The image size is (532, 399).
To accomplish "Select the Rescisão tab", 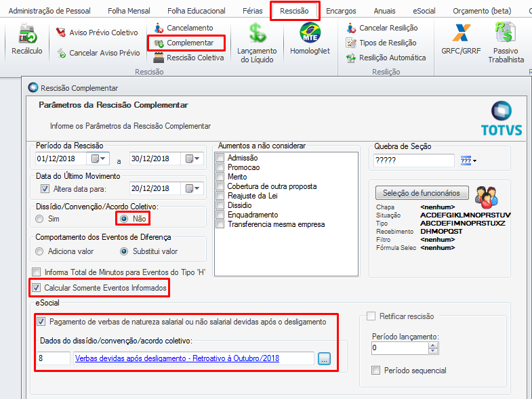I will 295,11.
